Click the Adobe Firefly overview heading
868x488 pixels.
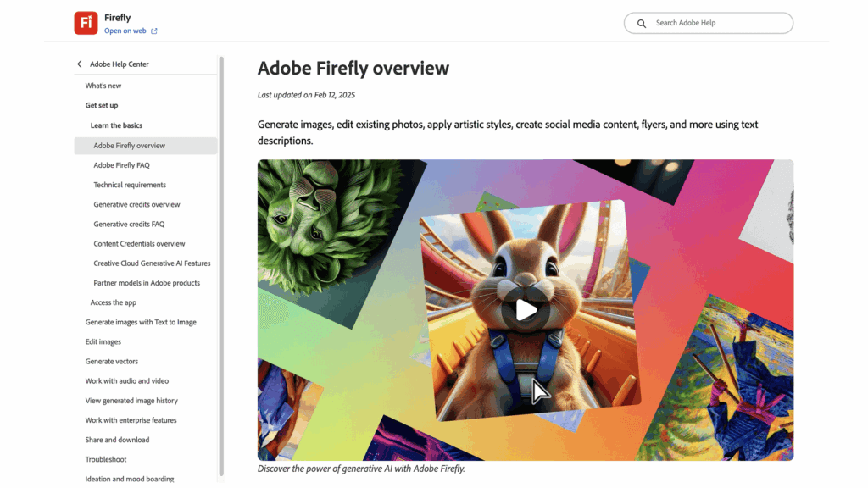tap(353, 68)
